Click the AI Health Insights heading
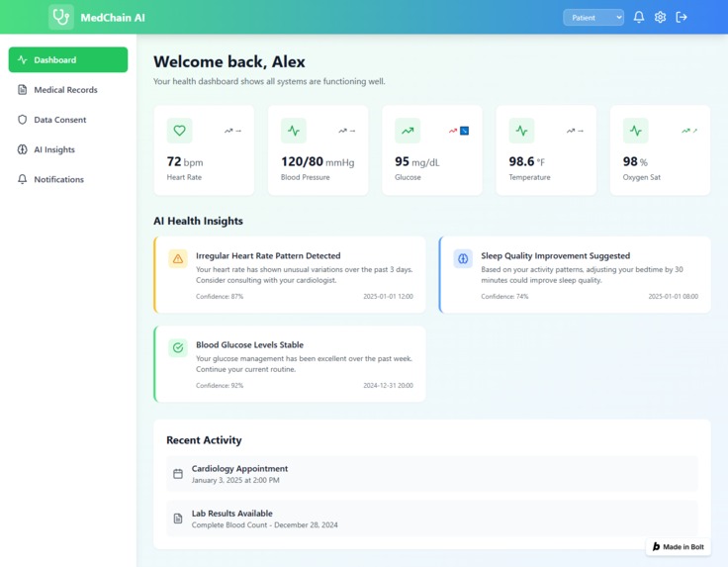 (198, 221)
